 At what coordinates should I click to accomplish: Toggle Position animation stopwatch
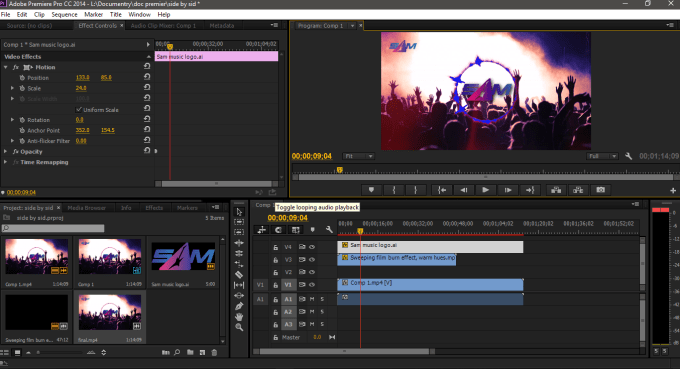pos(22,78)
